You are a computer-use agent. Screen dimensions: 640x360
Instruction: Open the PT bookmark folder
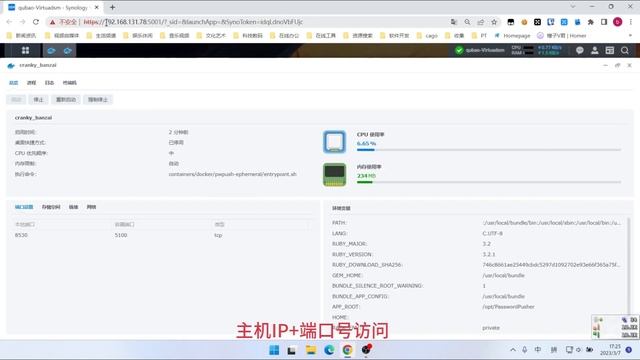(x=480, y=36)
